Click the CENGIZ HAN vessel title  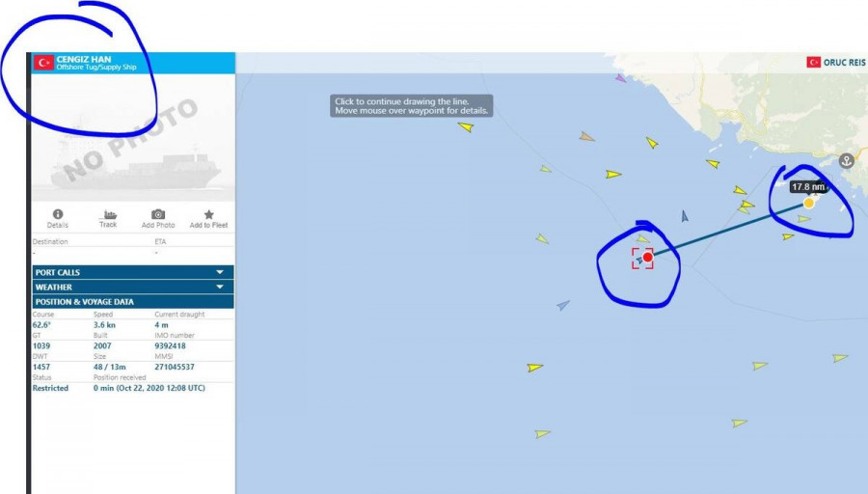(84, 59)
